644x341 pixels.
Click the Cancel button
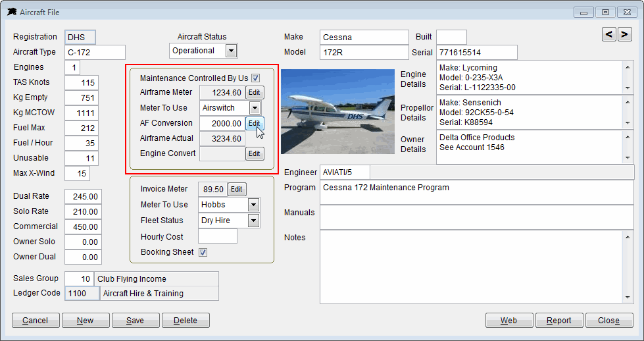36,321
